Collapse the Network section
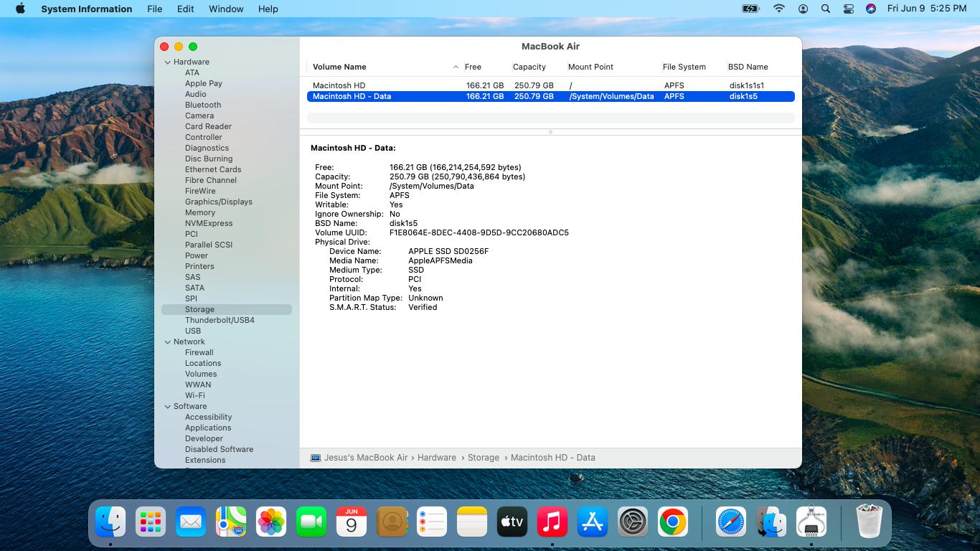This screenshot has width=980, height=551. click(167, 342)
